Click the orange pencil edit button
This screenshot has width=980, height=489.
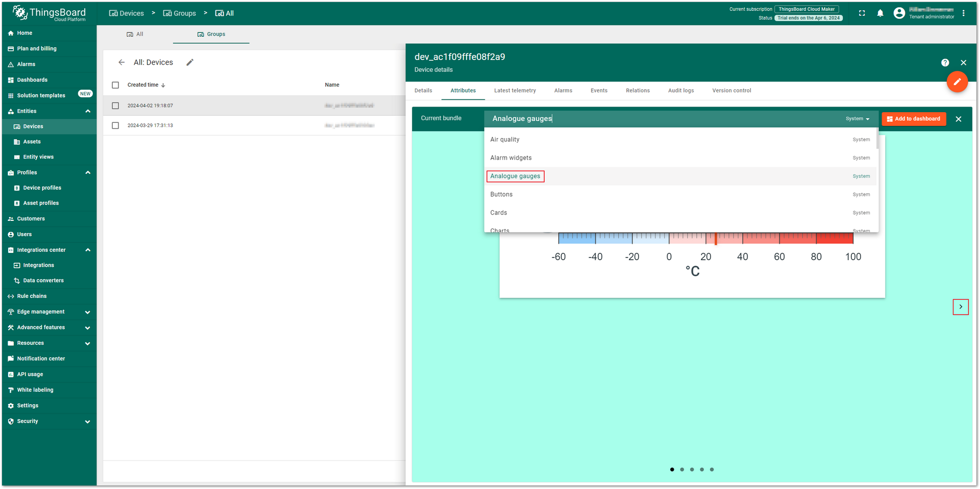click(957, 82)
